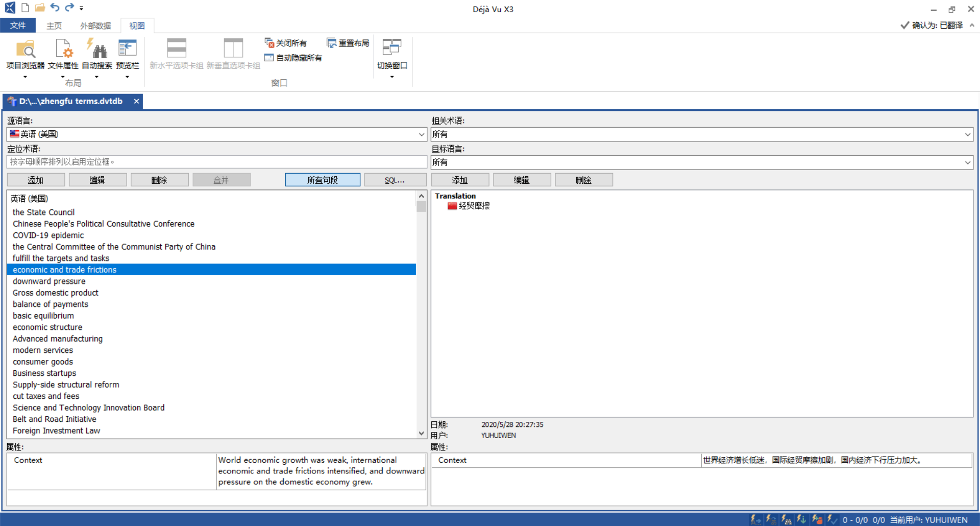Switch to the 主页 home ribbon tab

click(54, 26)
